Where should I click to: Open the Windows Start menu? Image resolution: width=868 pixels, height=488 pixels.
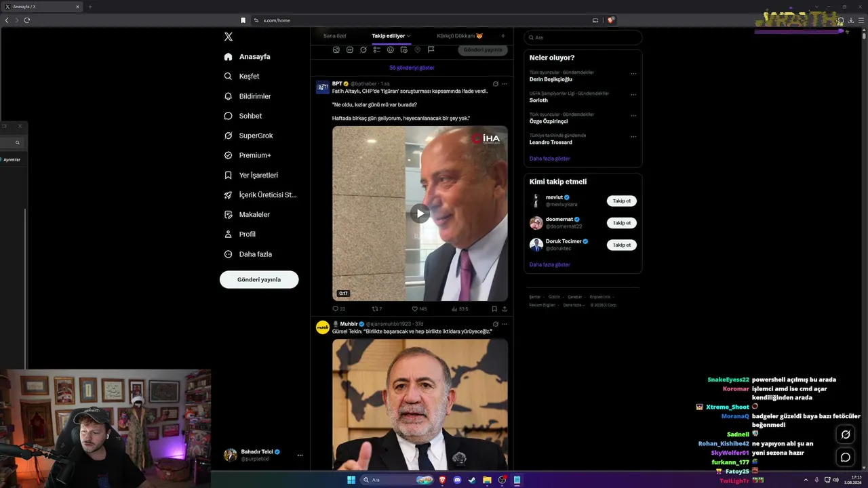(351, 480)
